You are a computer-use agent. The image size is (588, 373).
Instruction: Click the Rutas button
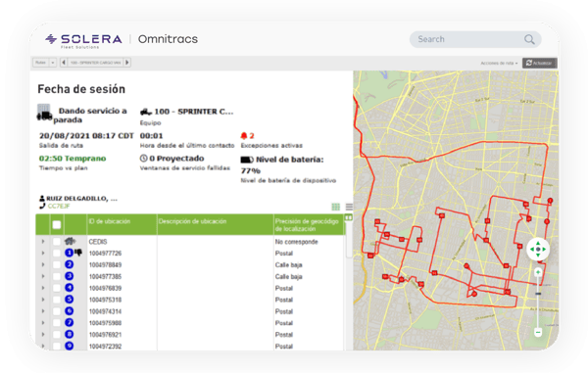pos(41,63)
